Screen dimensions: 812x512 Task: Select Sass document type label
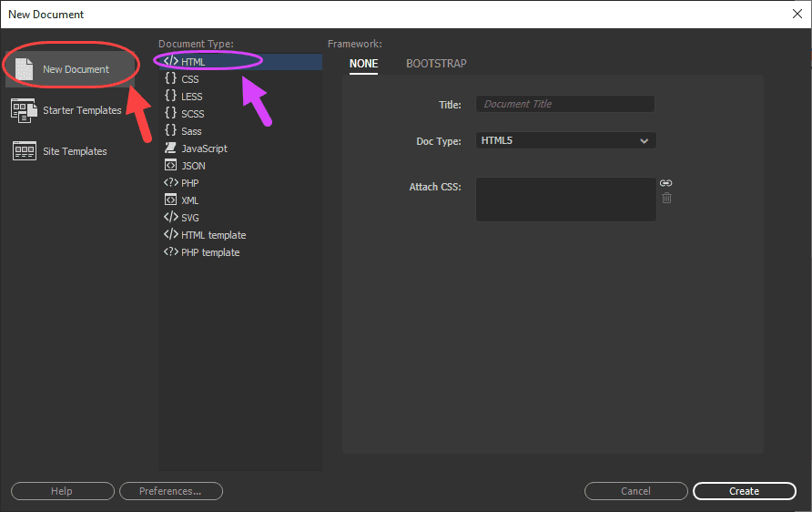[x=191, y=131]
